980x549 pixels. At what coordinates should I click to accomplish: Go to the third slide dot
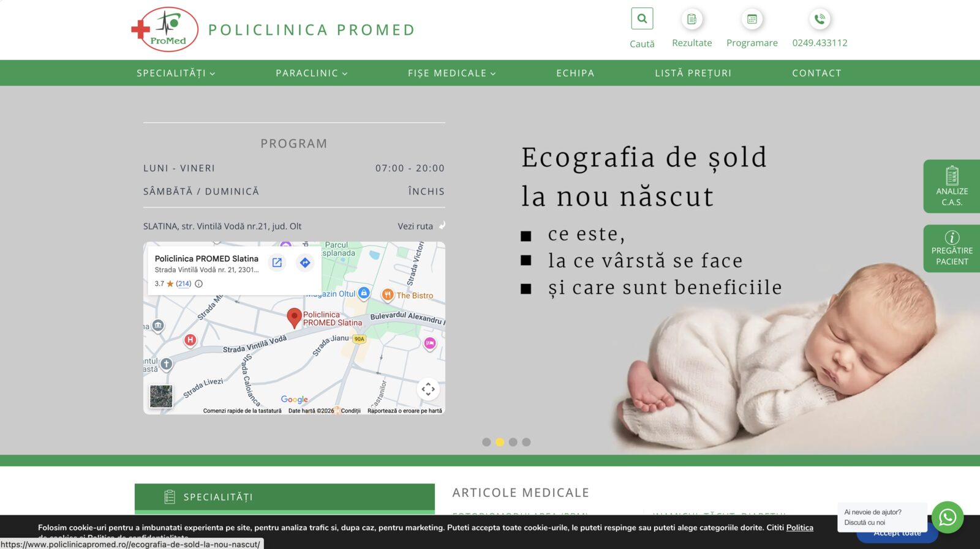coord(513,442)
